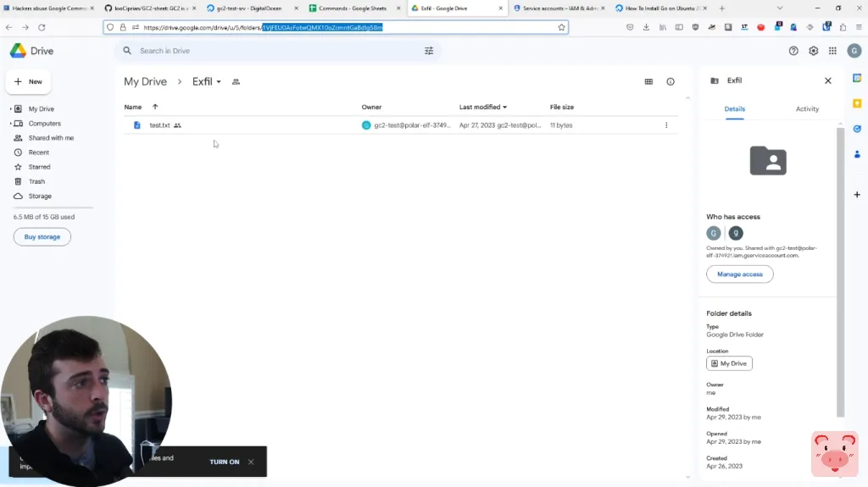Viewport: 868px width, 487px height.
Task: Open the Help question mark menu
Action: 793,51
